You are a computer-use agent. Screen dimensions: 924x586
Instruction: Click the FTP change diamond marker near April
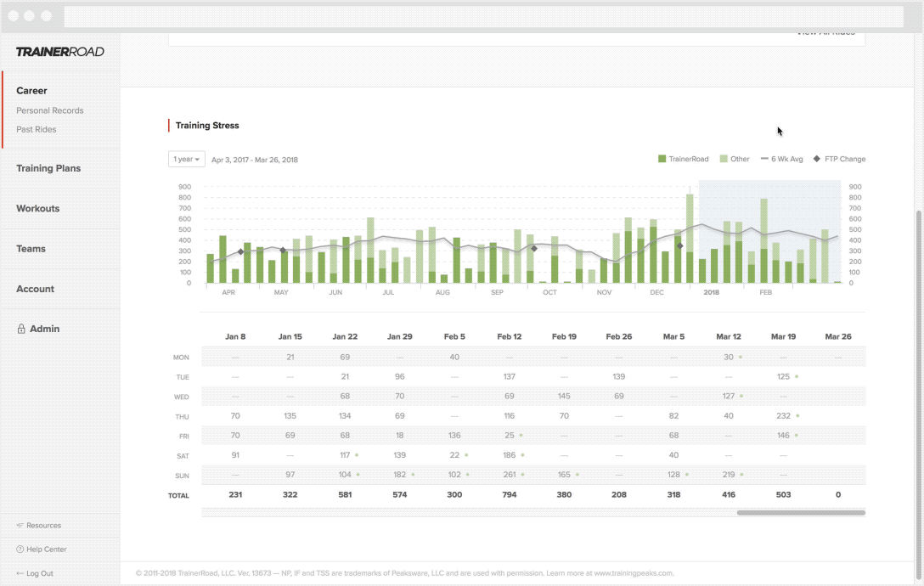click(240, 251)
